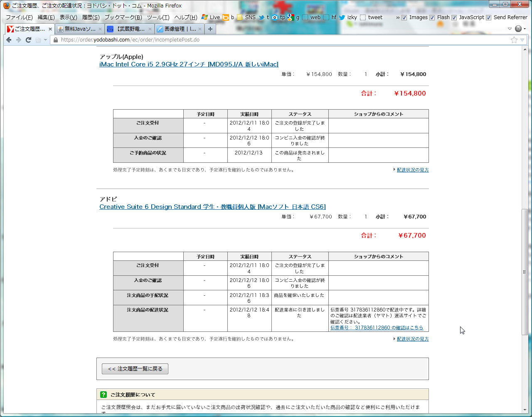Screen dimensions: 532x417
Task: Open the ブックマーク(B) menu
Action: coord(123,17)
